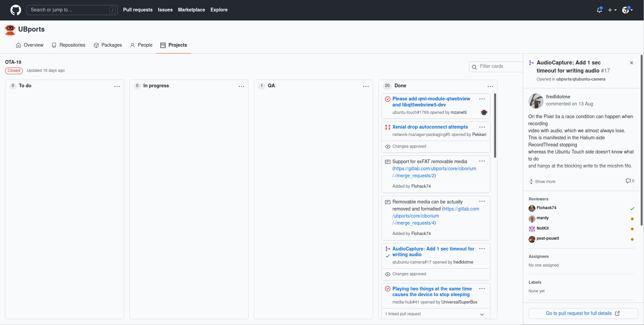
Task: Click the GitHub logo in header
Action: tap(15, 10)
